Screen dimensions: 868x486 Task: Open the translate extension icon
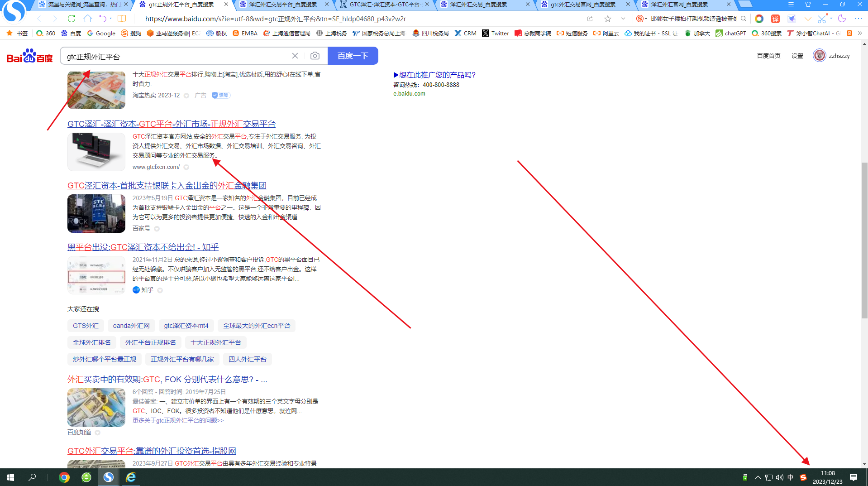(x=775, y=19)
